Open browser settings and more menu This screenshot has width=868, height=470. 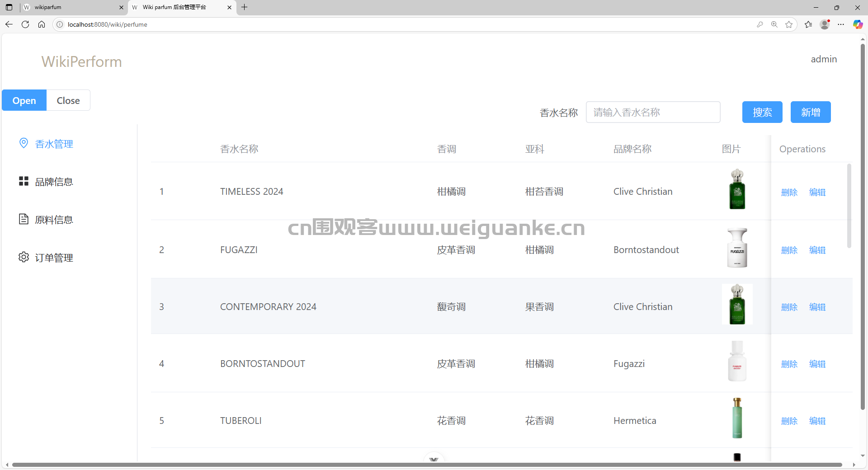841,24
